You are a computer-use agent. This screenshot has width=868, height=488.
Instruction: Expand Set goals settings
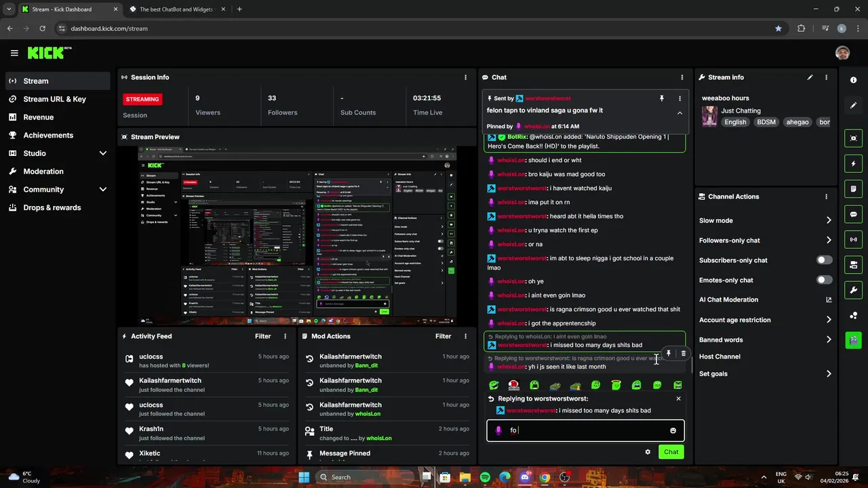[x=828, y=373]
